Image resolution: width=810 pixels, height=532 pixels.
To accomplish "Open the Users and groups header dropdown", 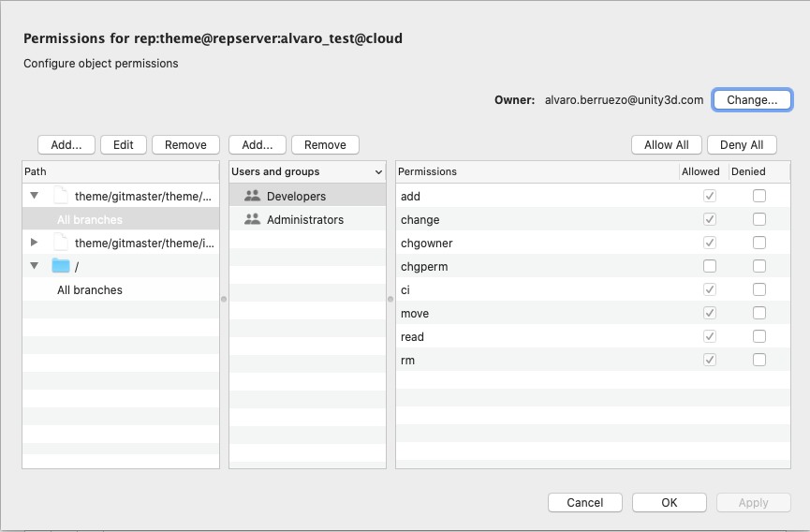I will (378, 172).
